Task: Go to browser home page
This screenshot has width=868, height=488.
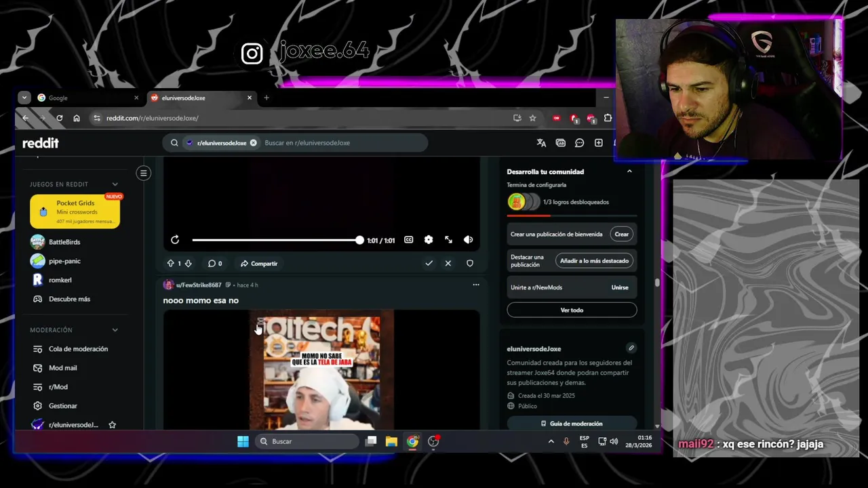Action: (77, 118)
